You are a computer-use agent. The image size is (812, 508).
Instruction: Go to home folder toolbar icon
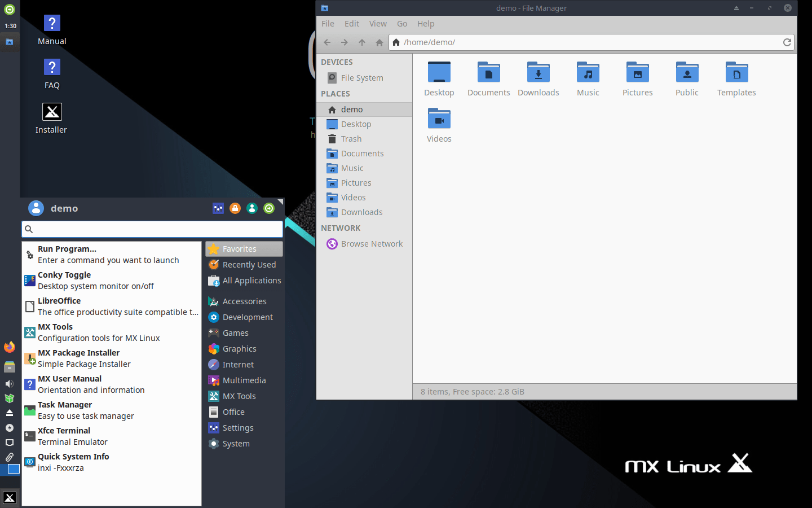point(379,42)
